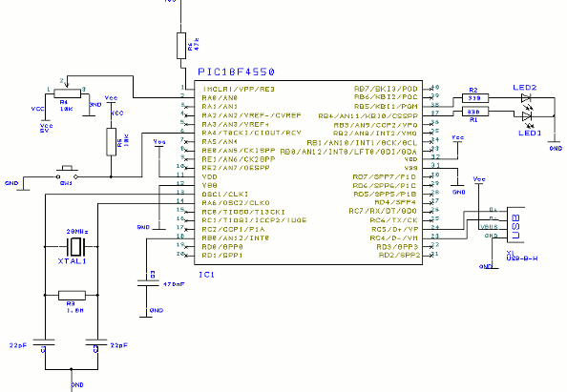Select the R1 330 resistor
This screenshot has height=392, width=567.
click(475, 112)
